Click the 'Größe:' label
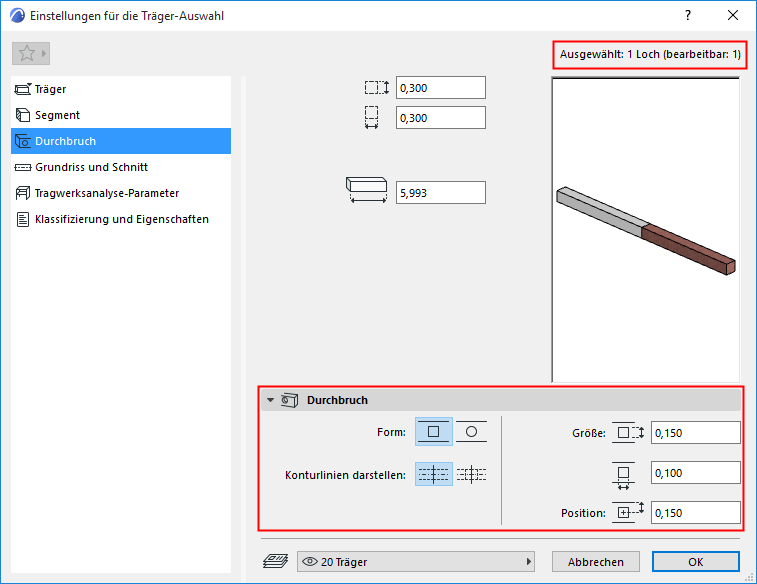This screenshot has width=757, height=584. coord(589,433)
